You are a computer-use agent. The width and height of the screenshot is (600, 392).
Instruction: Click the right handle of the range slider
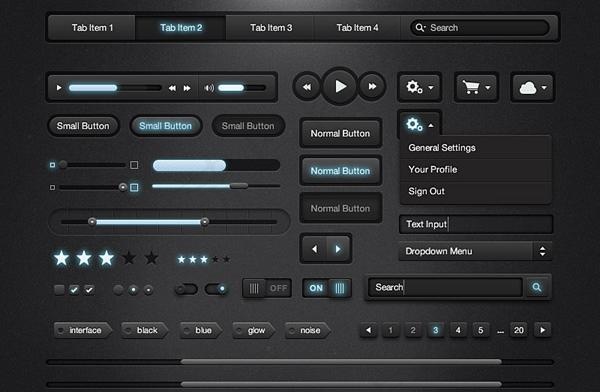click(205, 222)
